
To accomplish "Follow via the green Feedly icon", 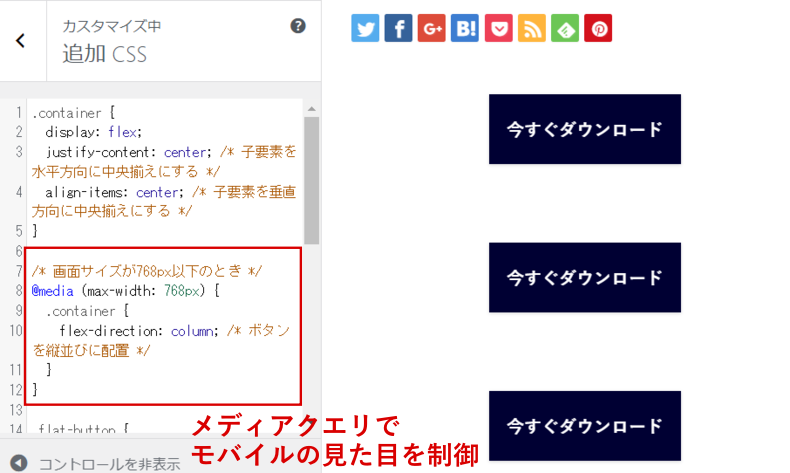I will point(565,28).
